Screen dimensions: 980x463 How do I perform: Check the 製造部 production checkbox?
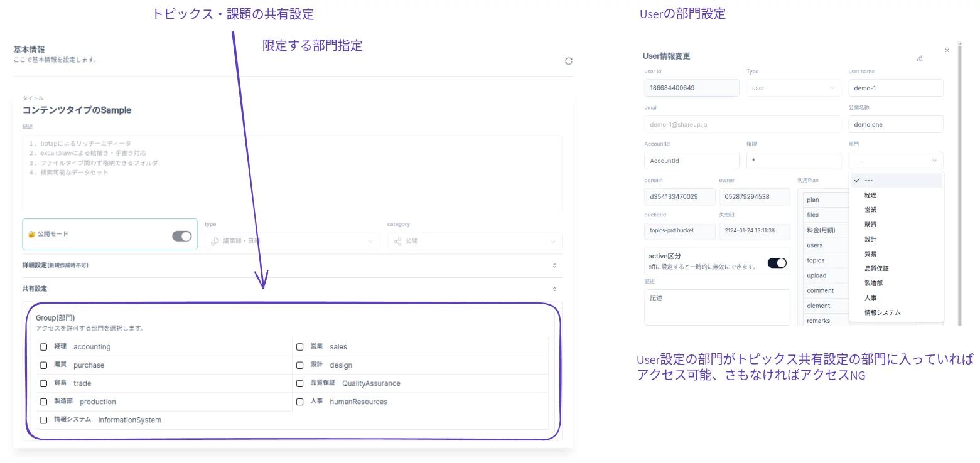pyautogui.click(x=43, y=402)
